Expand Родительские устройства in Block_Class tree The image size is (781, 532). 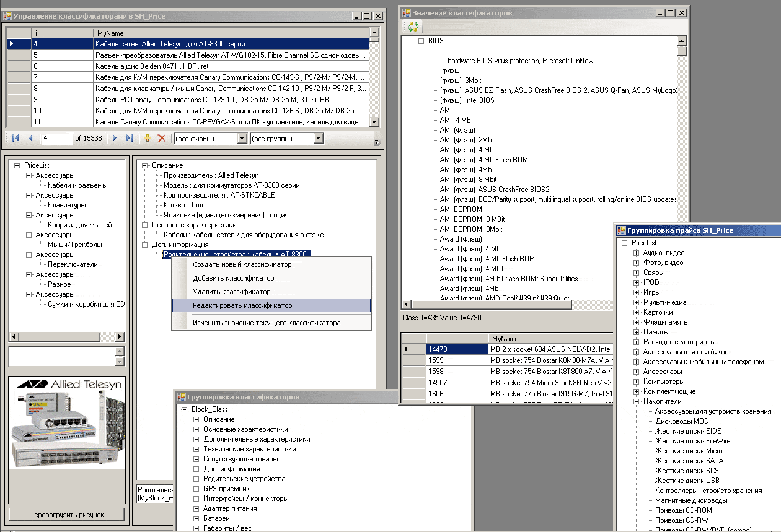196,479
